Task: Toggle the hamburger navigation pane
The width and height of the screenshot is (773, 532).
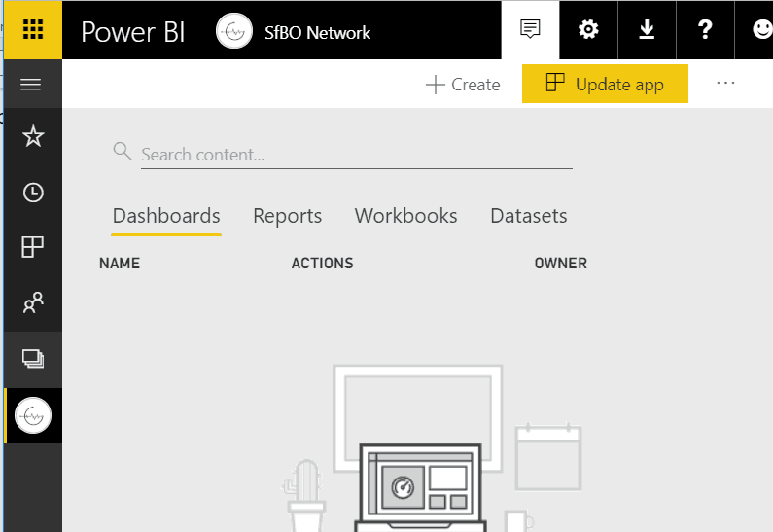Action: click(x=31, y=85)
